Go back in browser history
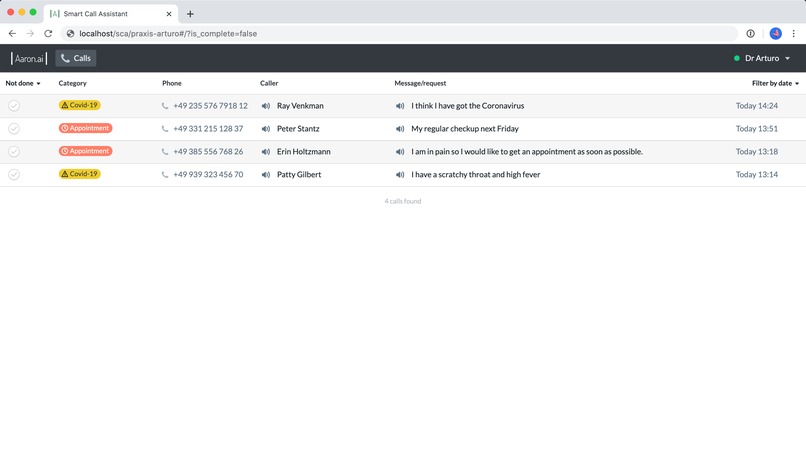The width and height of the screenshot is (806, 453). 12,33
